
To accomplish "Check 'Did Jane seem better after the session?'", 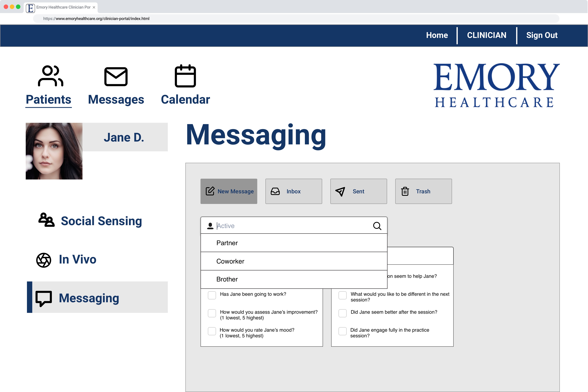I will coord(343,313).
